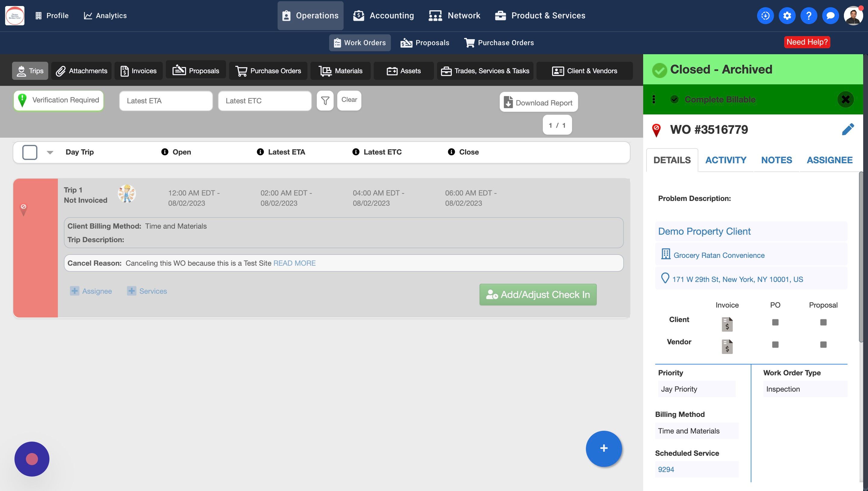Viewport: 868px width, 491px height.
Task: Toggle the Client PO checkbox
Action: point(775,322)
